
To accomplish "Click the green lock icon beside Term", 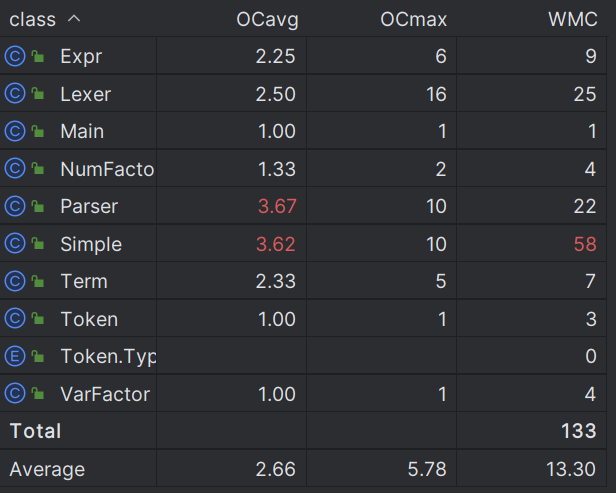I will [38, 282].
